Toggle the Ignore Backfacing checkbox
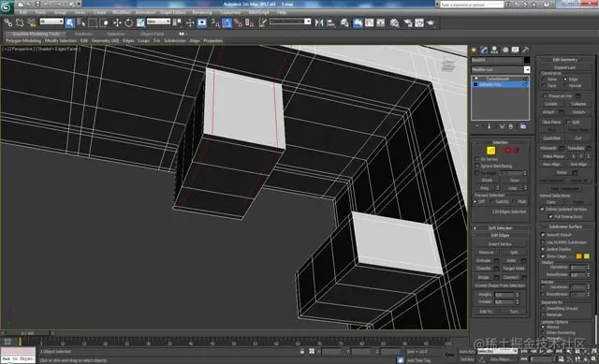599x364 pixels. (x=477, y=167)
